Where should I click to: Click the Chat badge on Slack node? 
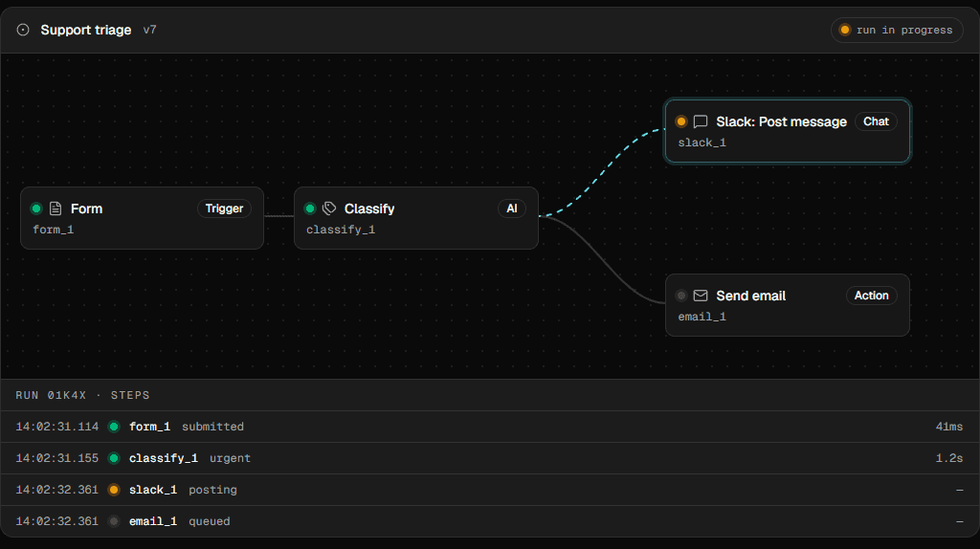[876, 121]
